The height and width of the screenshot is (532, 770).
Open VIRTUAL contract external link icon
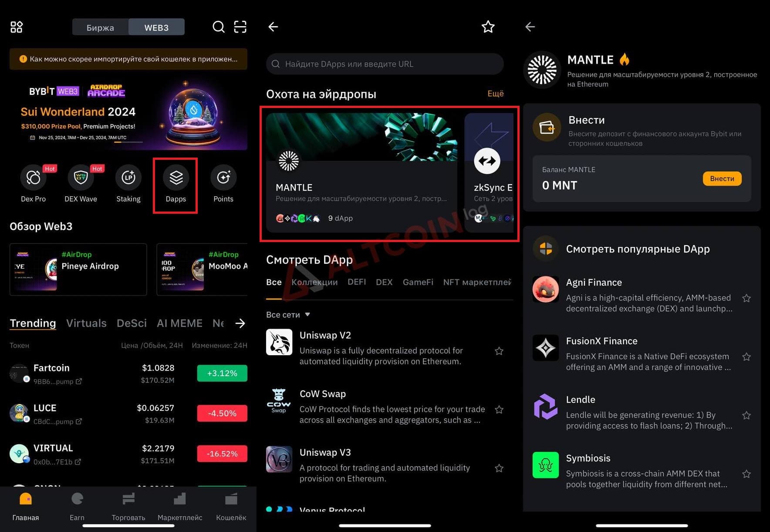78,461
